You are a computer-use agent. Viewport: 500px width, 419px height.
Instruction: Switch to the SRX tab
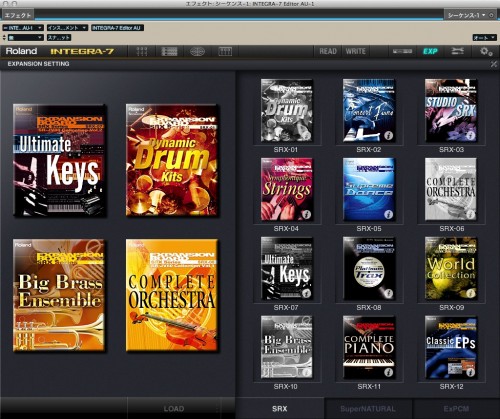(x=279, y=408)
